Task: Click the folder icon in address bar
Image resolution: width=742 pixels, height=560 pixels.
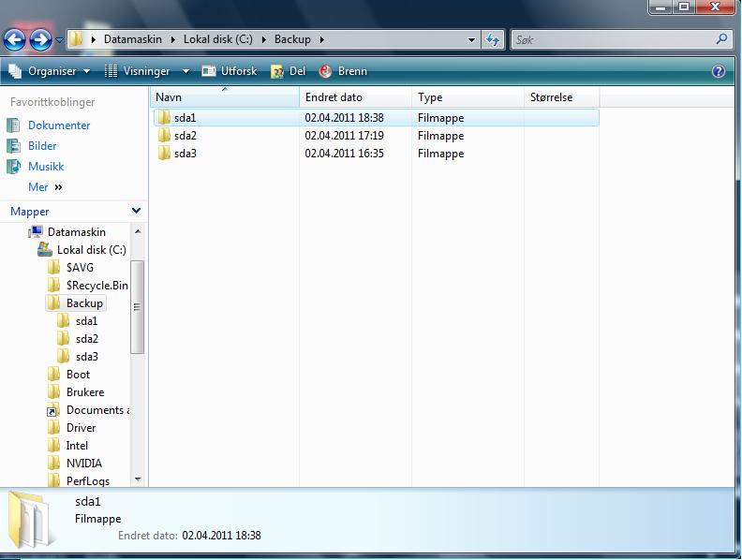Action: click(76, 39)
